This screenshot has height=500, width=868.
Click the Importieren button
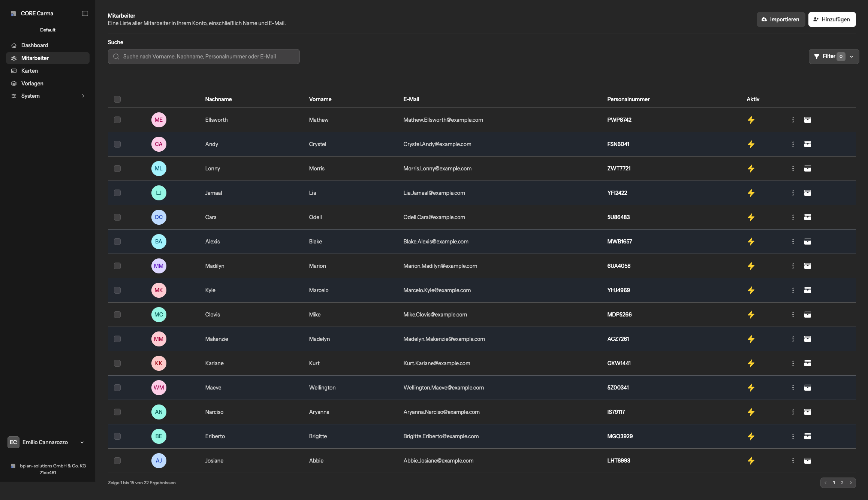(x=781, y=19)
